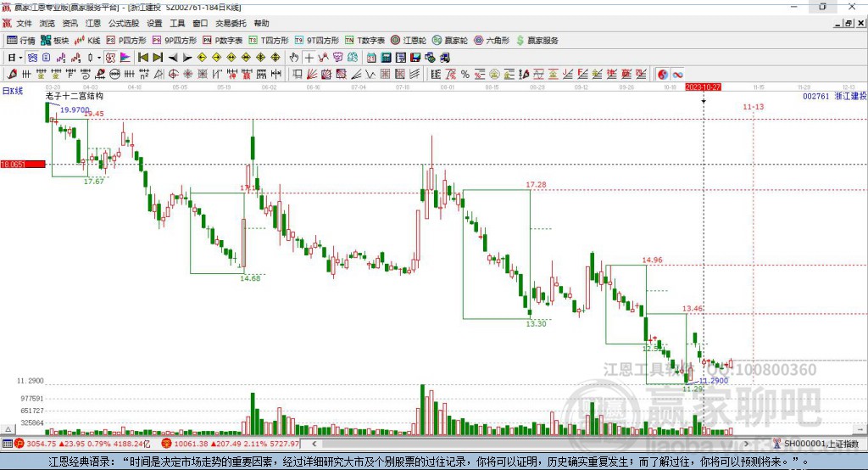This screenshot has width=868, height=470.
Task: Open the 行情 quotes view
Action: (x=20, y=41)
